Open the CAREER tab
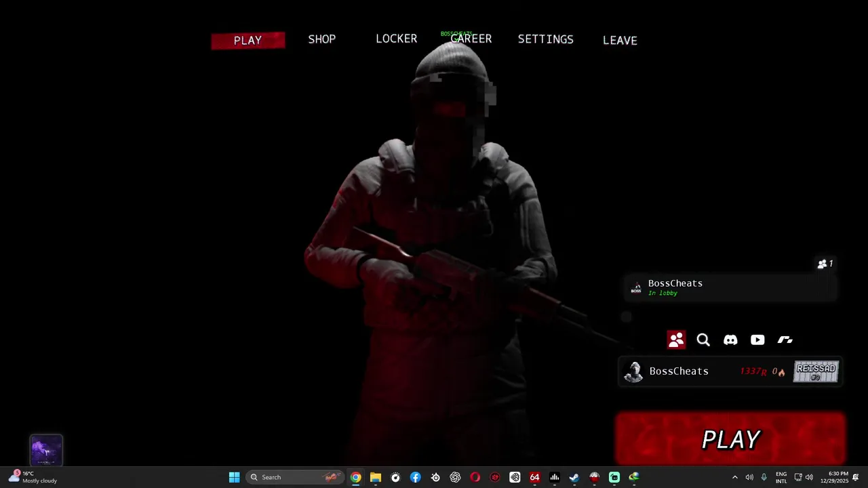This screenshot has width=868, height=488. 471,39
